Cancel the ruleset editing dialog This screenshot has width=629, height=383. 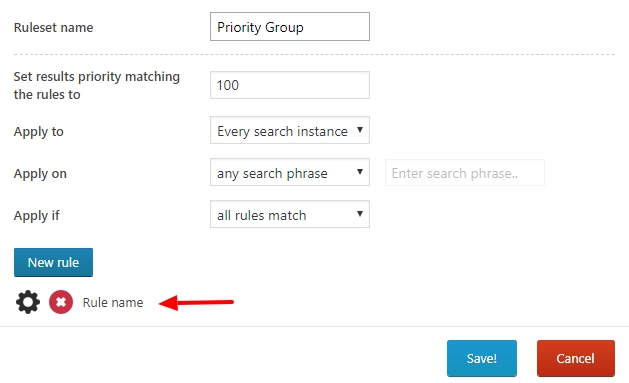[576, 358]
